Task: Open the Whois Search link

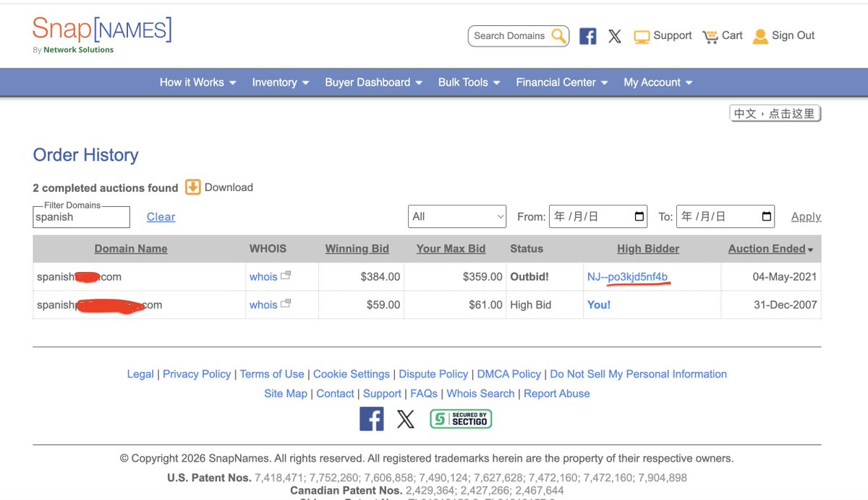Action: (x=481, y=394)
